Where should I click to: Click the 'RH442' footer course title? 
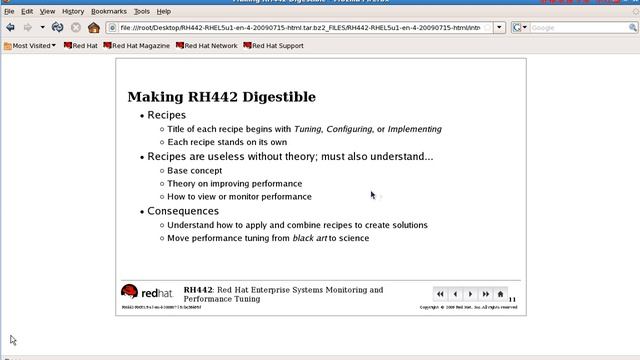coord(284,294)
